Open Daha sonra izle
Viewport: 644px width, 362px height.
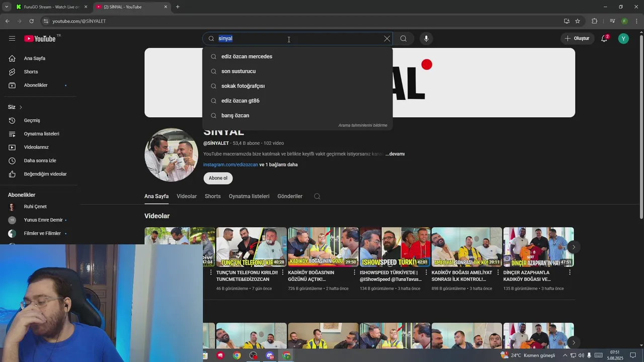point(40,161)
